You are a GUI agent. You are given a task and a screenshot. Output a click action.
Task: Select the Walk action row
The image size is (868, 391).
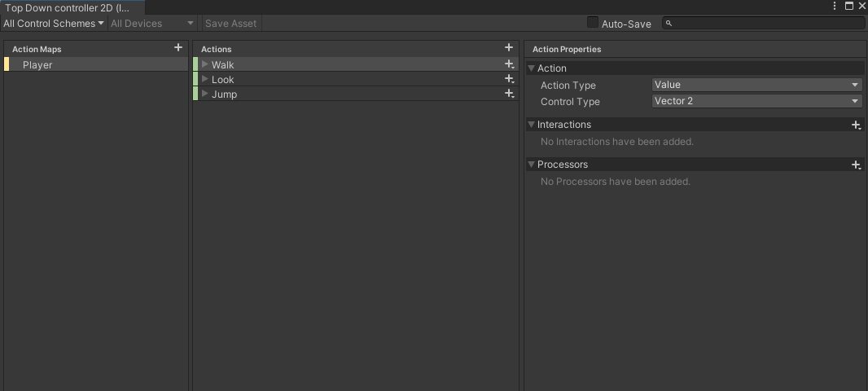click(355, 64)
